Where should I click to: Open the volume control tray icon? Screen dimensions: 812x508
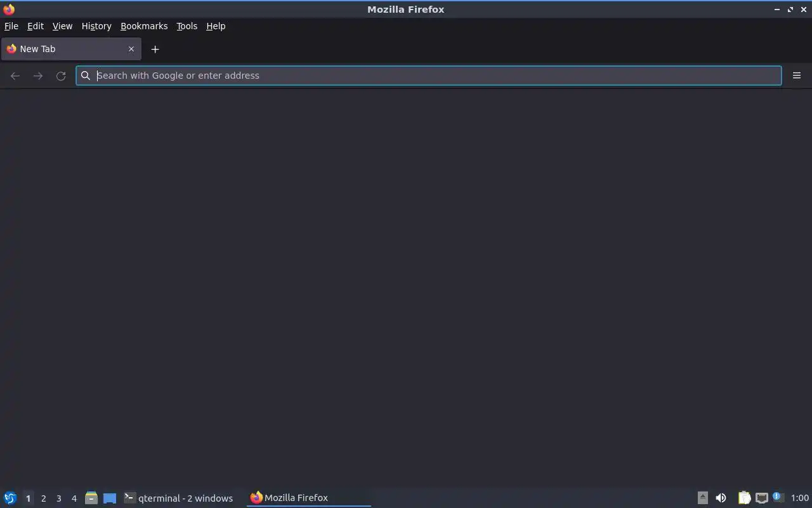click(721, 498)
